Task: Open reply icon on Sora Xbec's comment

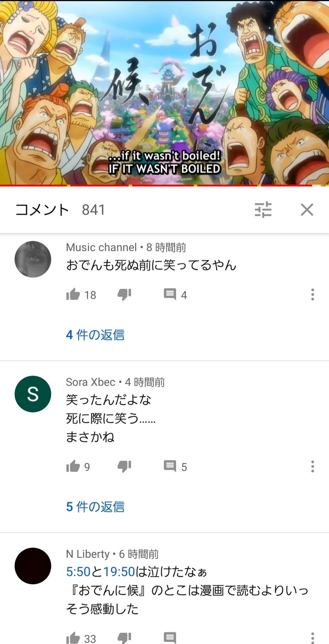Action: pos(170,466)
